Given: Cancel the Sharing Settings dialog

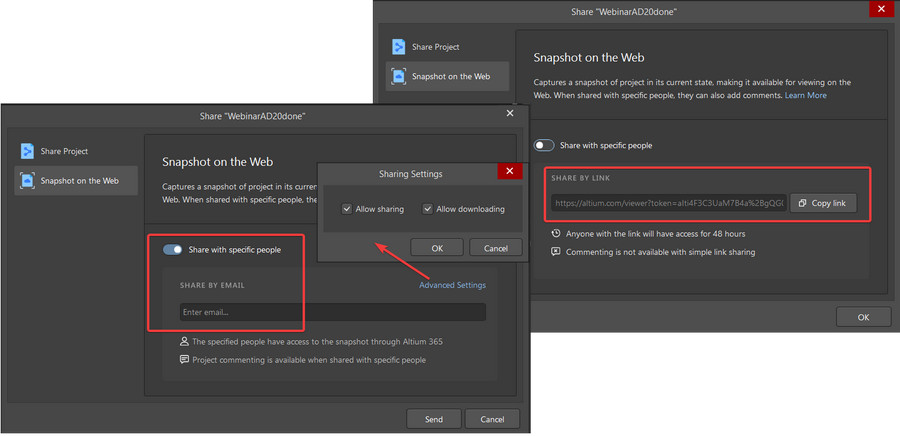Looking at the screenshot, I should click(x=496, y=248).
